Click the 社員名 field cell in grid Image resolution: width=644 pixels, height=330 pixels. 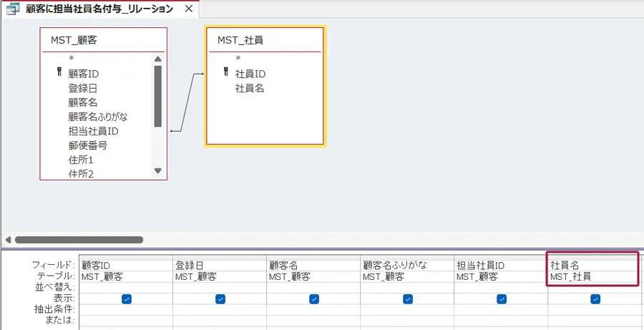(x=592, y=266)
